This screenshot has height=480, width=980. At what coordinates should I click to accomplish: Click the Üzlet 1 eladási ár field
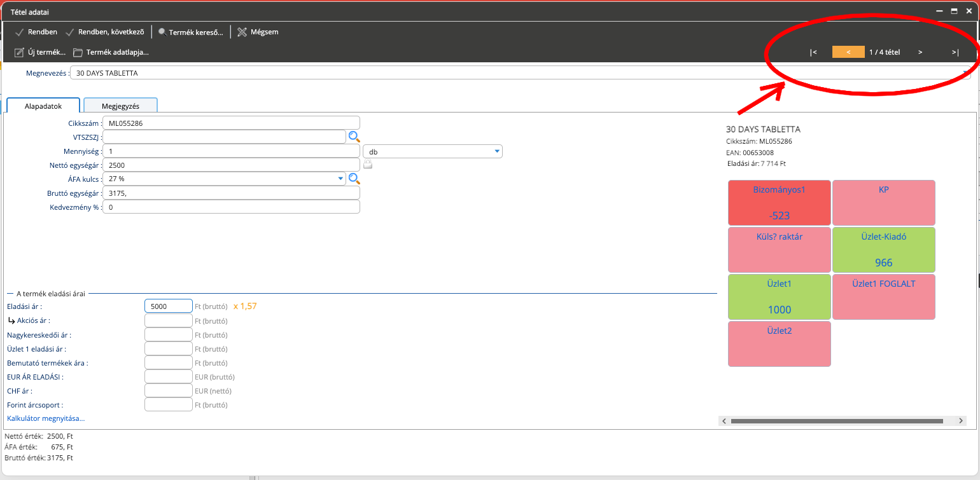click(x=169, y=348)
